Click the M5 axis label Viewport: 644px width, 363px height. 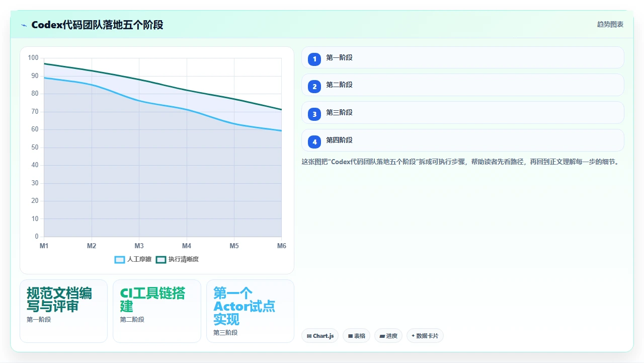[234, 246]
